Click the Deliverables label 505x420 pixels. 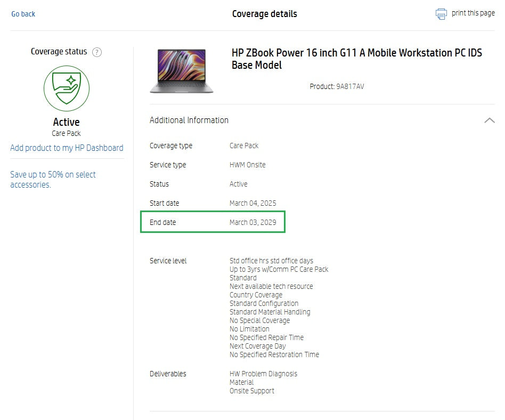coord(168,374)
